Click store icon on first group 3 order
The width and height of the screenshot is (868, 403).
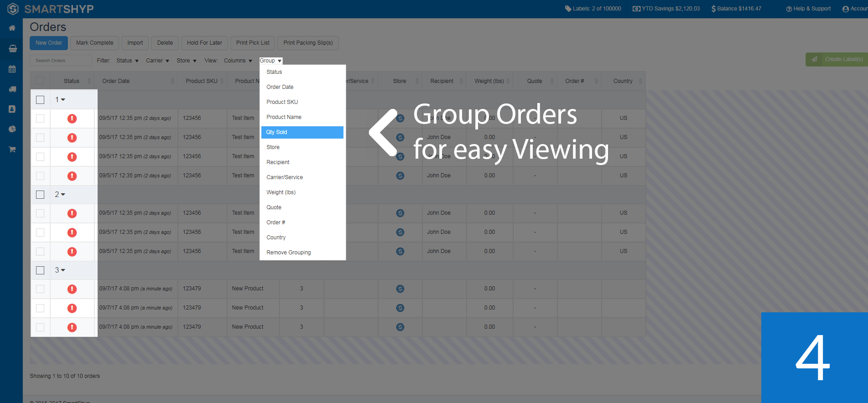tap(400, 289)
